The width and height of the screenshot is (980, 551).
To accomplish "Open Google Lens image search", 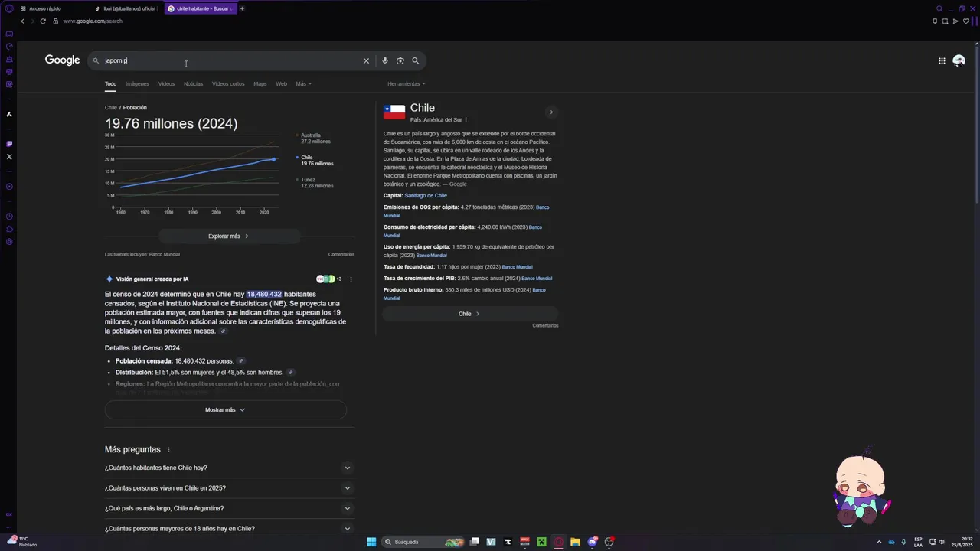I will click(400, 60).
